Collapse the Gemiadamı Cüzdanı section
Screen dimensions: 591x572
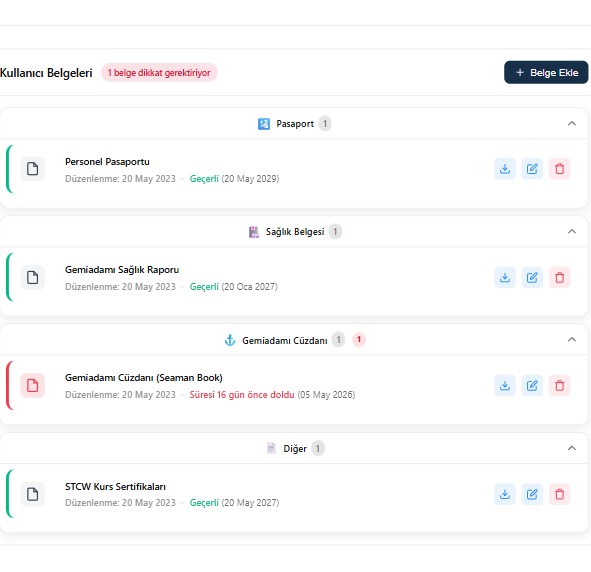click(572, 340)
